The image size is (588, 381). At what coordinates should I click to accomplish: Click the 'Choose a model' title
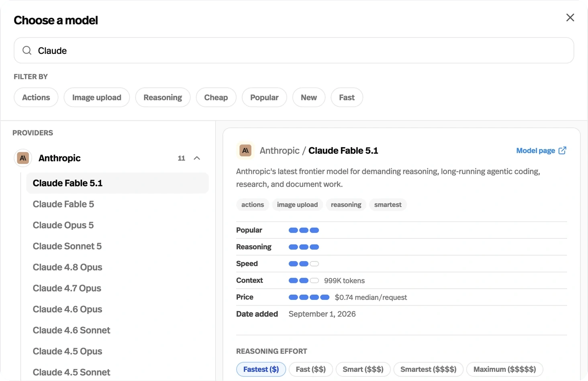(56, 20)
